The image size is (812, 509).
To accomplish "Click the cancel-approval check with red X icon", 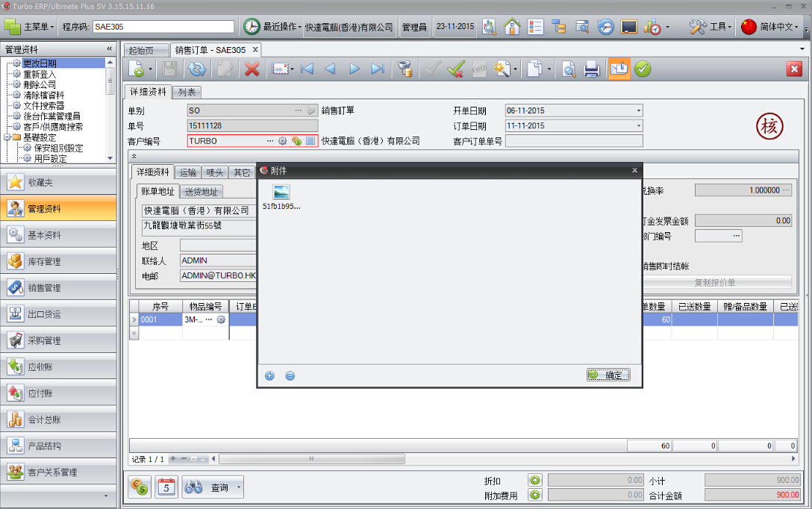I will pos(456,69).
